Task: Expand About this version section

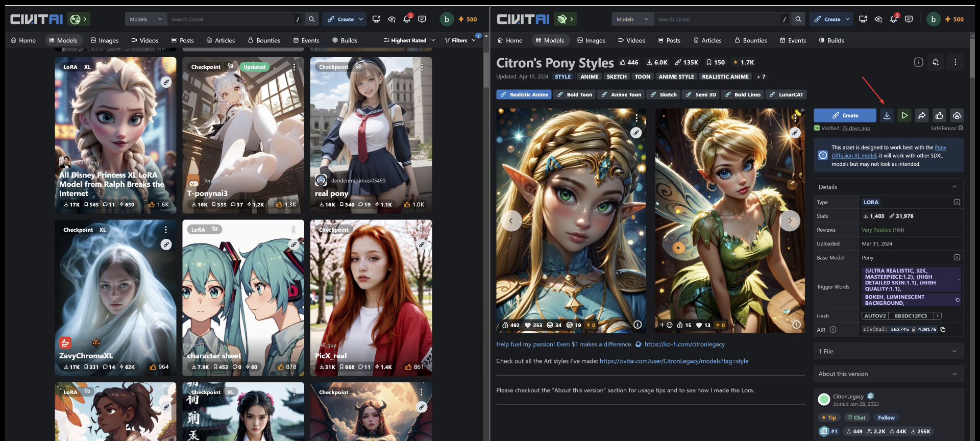Action: 888,374
